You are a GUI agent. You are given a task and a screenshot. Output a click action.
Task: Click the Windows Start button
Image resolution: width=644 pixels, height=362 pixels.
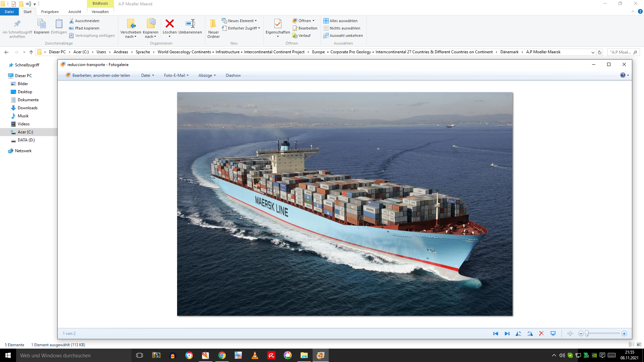[8, 355]
